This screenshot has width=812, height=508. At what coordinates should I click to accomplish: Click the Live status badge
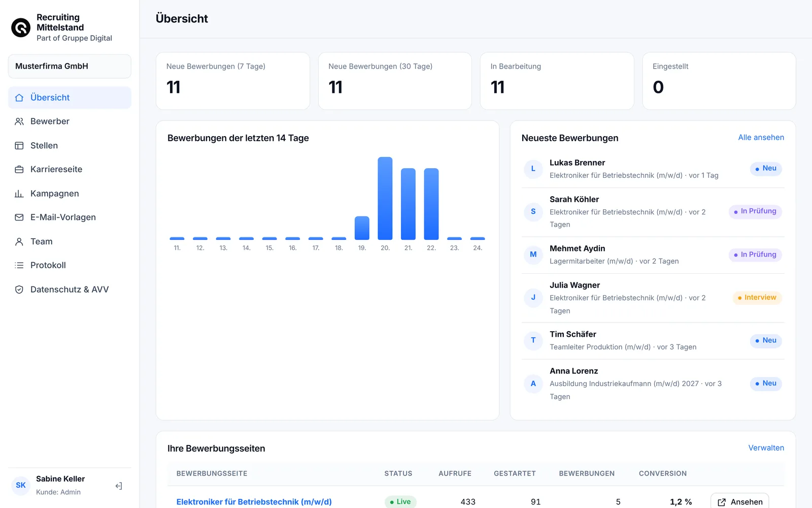[400, 502]
